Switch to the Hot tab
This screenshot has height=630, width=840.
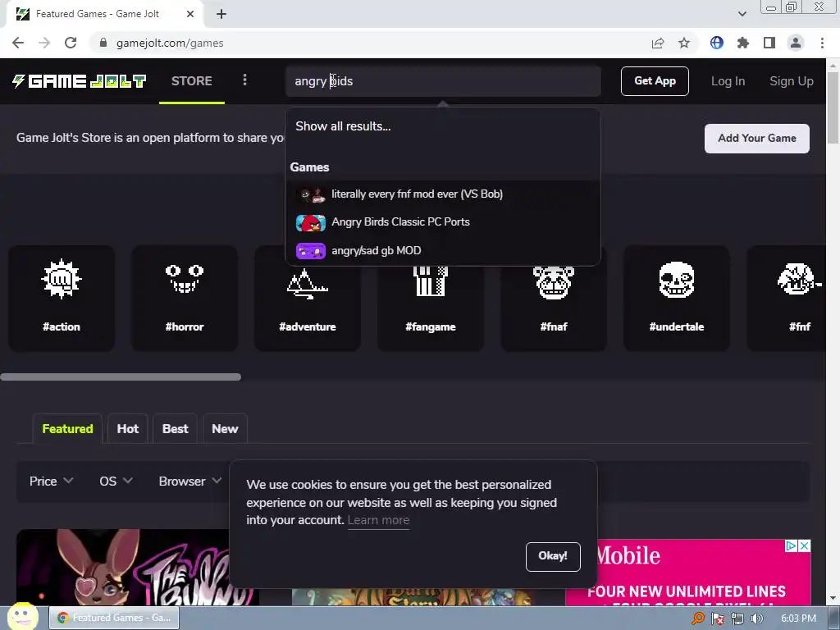point(127,428)
